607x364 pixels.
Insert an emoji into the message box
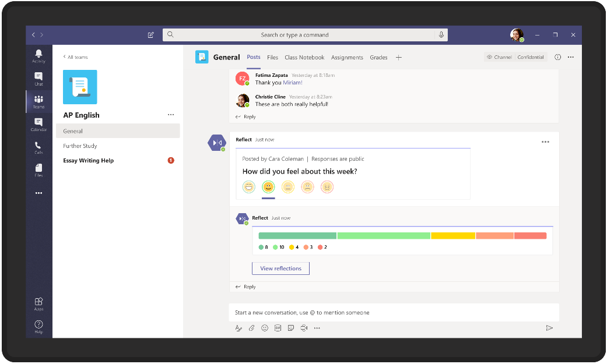click(x=265, y=328)
